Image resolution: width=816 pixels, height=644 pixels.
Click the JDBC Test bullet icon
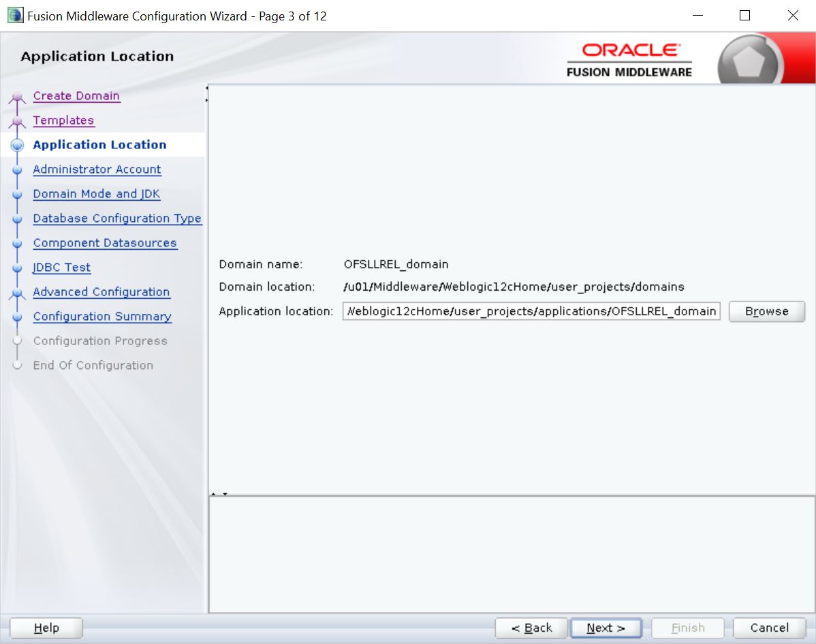pos(17,268)
